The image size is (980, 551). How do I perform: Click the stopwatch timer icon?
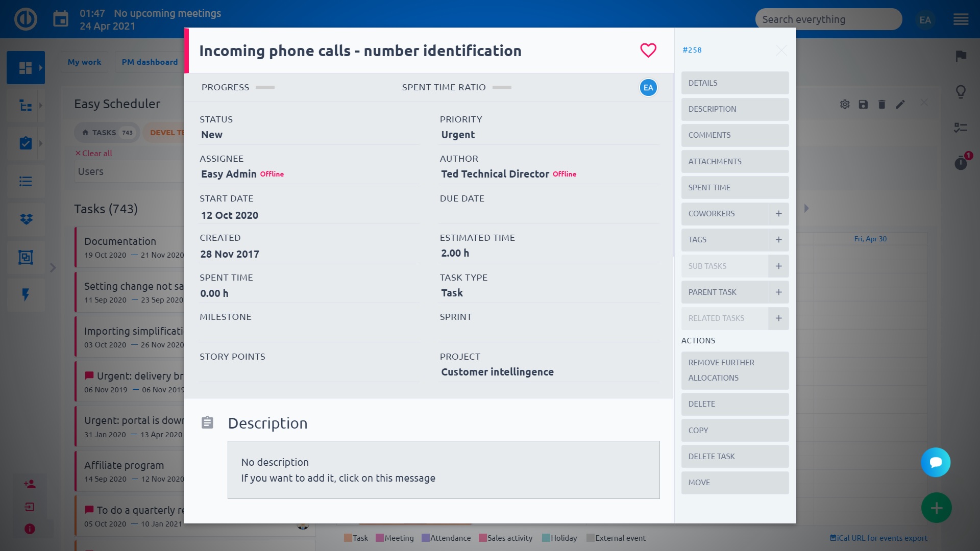pos(961,163)
